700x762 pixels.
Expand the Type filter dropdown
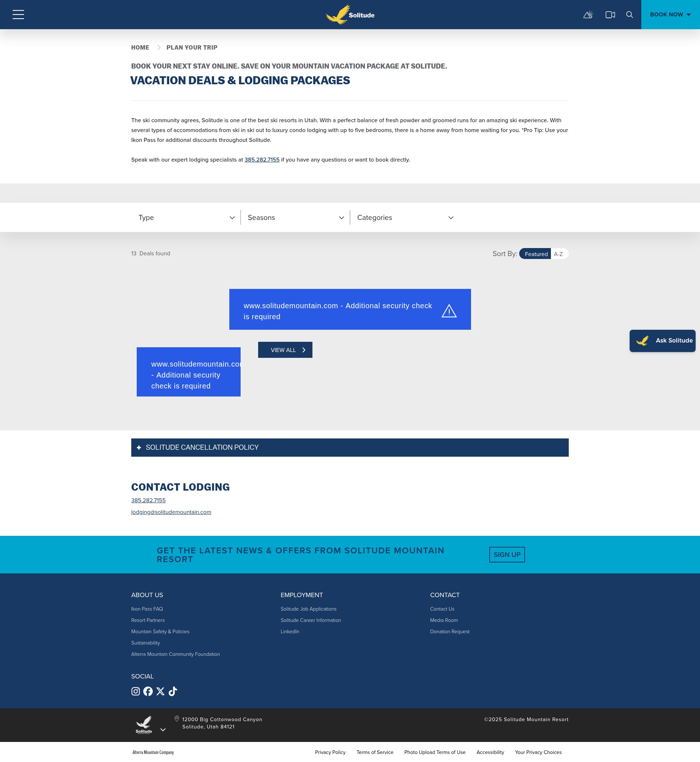[186, 217]
